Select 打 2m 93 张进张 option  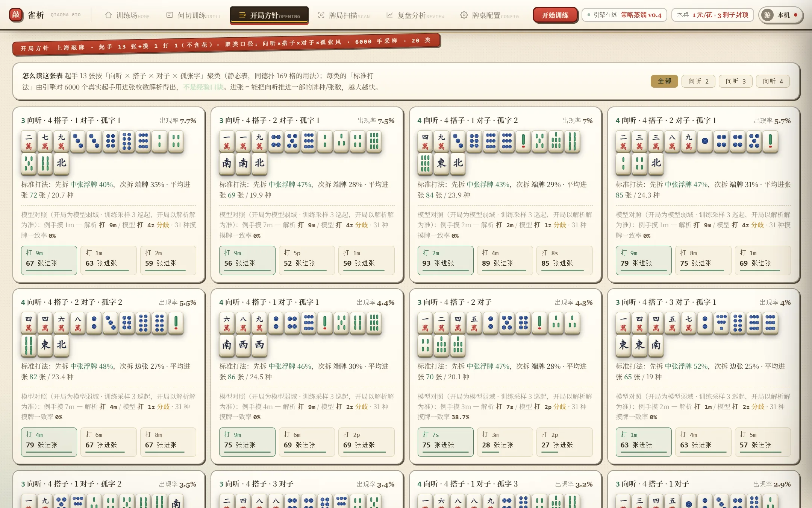point(445,260)
